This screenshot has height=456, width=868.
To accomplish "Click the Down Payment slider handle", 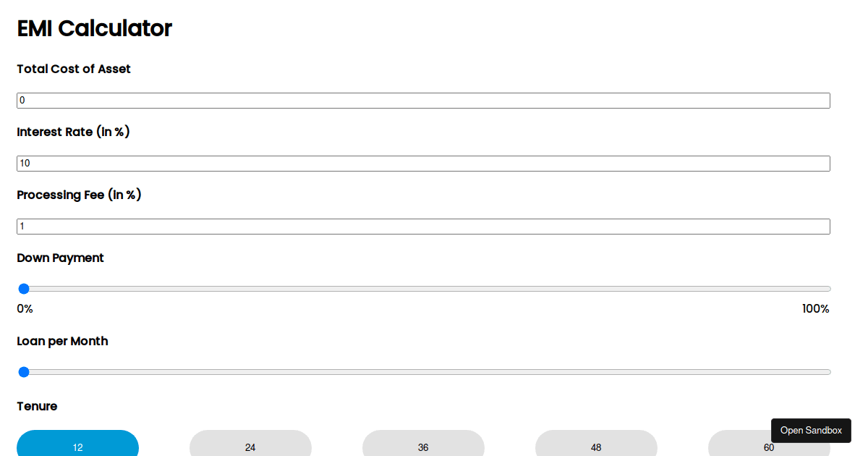I will point(24,288).
